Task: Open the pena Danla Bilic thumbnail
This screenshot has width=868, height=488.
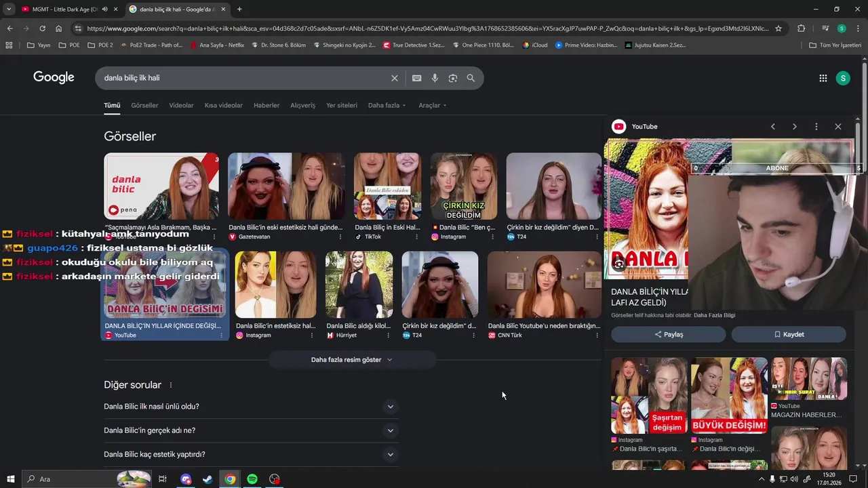Action: click(x=161, y=186)
